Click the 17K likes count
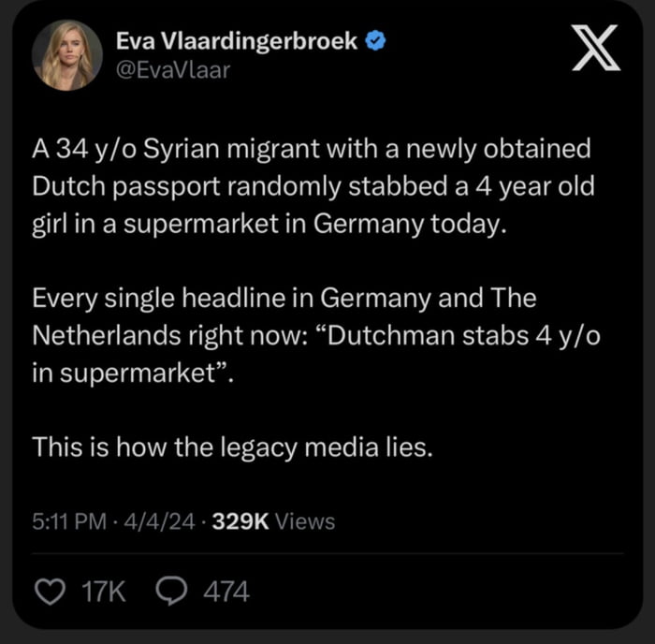The image size is (655, 644). point(103,592)
